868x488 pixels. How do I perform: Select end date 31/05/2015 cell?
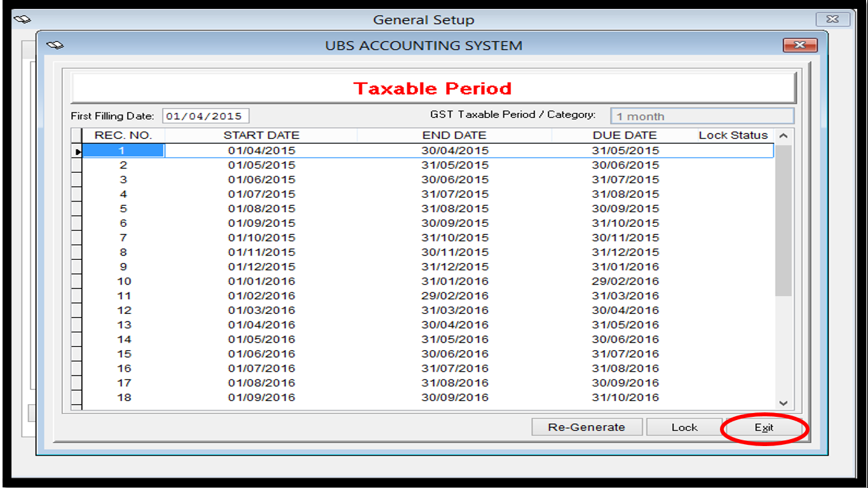click(x=455, y=165)
